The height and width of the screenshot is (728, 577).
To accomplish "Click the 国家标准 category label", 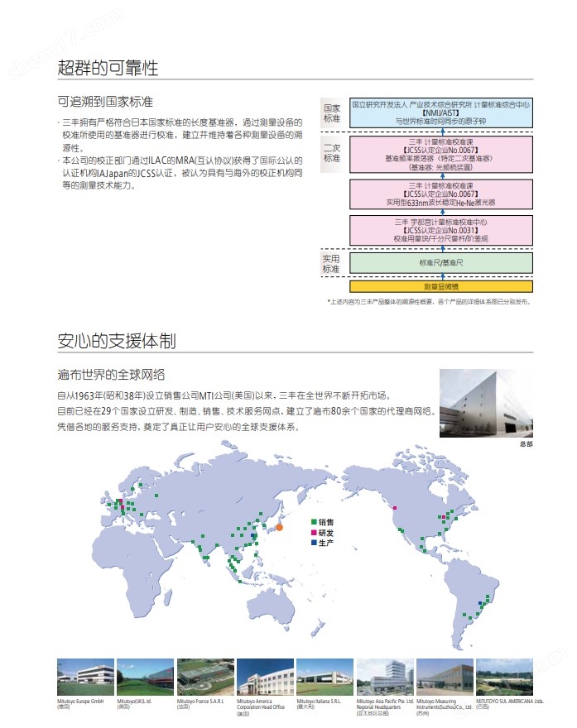I will pos(332,113).
